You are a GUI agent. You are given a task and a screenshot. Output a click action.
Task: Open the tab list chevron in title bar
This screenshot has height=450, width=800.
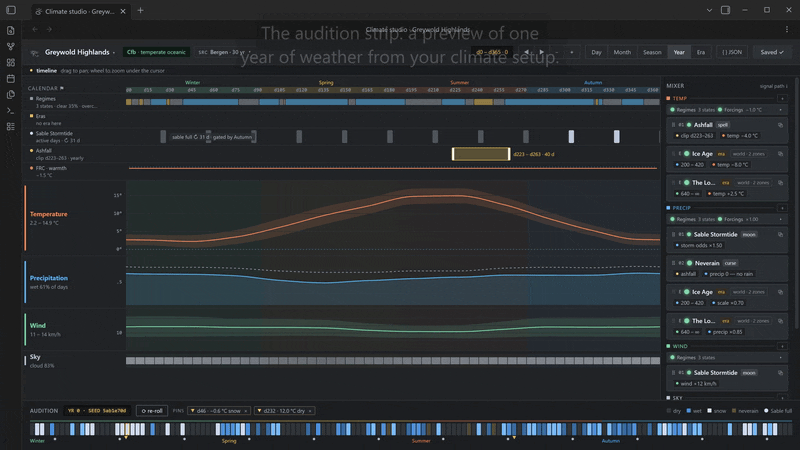point(709,10)
